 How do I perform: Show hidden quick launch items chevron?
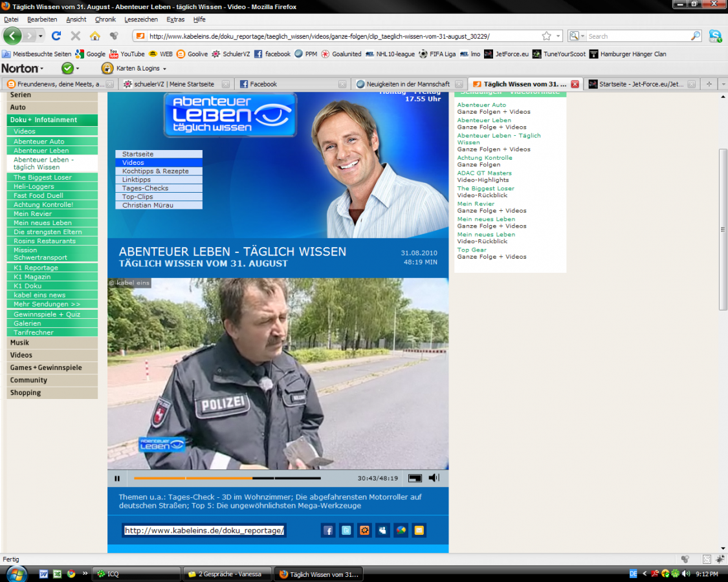point(85,573)
